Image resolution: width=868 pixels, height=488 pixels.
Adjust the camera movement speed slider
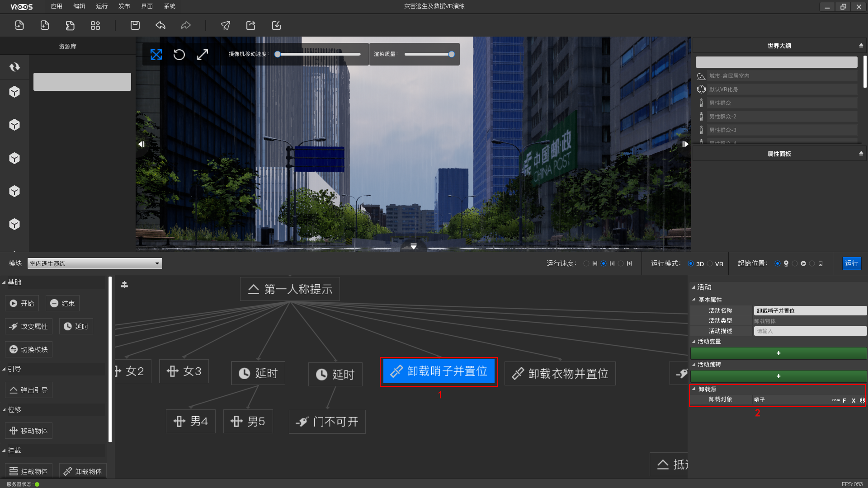319,54
